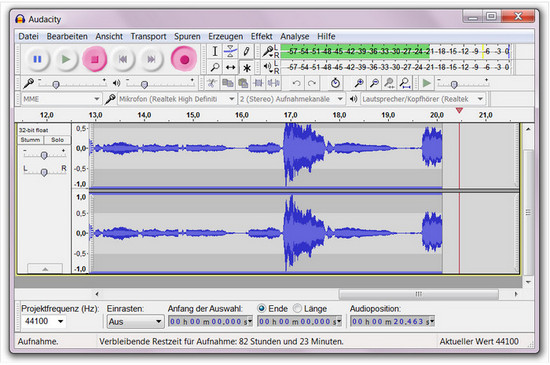This screenshot has height=365, width=550.
Task: Skip to end of track
Action: (x=151, y=59)
